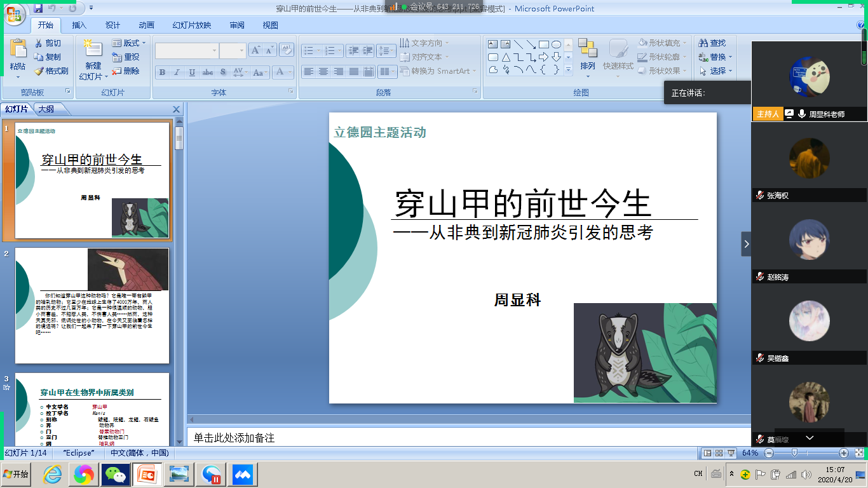Switch to the Outline (大纲) pane tab
868x488 pixels.
(46, 109)
